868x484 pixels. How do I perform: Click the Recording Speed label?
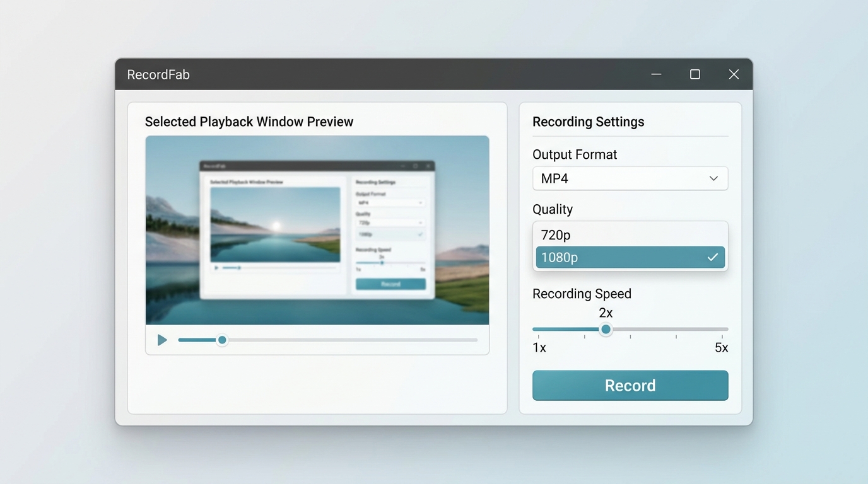coord(582,294)
